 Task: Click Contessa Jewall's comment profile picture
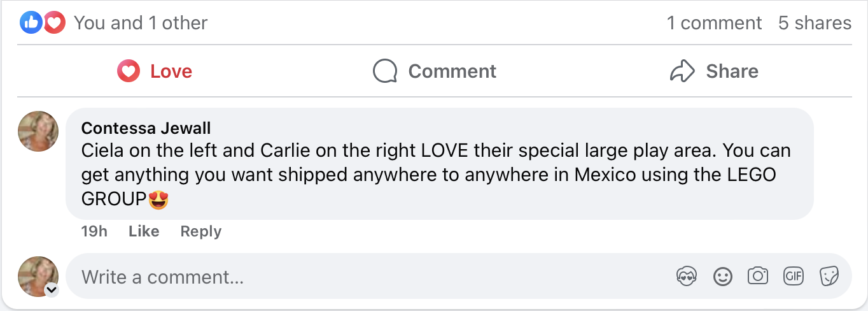point(38,131)
